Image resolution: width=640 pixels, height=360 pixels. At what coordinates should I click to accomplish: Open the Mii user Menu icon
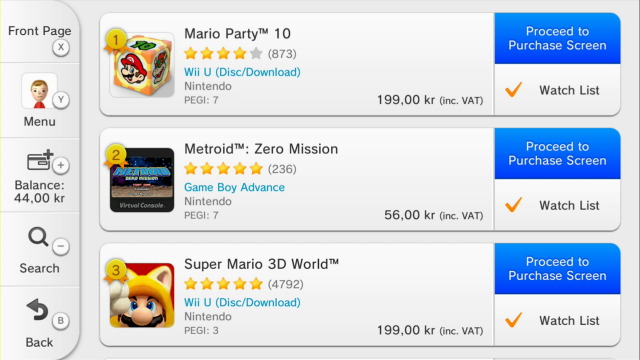[39, 91]
